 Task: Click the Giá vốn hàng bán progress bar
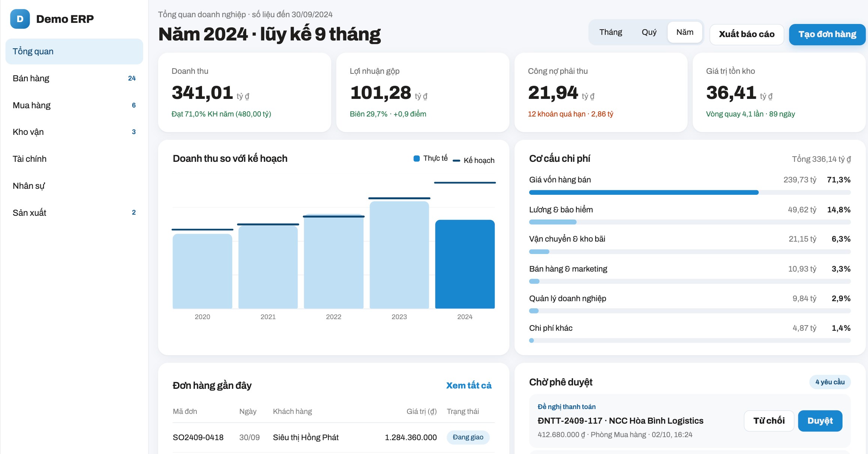[x=690, y=193]
